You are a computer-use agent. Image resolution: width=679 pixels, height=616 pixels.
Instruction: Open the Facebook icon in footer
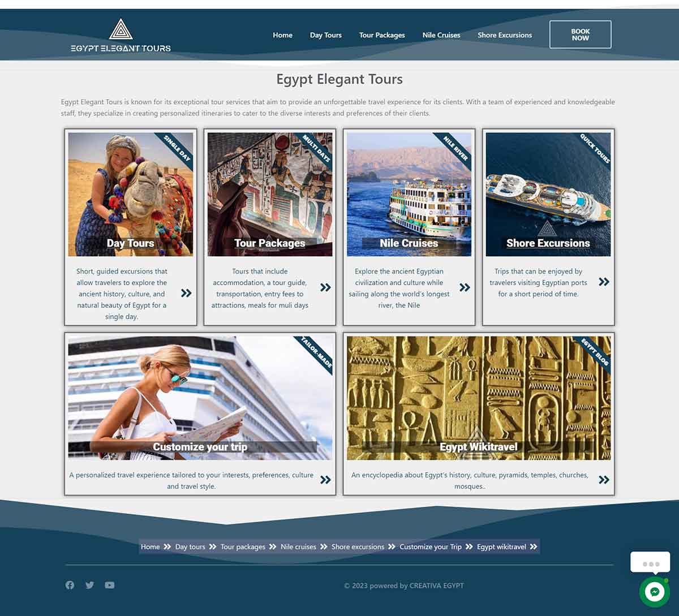(70, 585)
